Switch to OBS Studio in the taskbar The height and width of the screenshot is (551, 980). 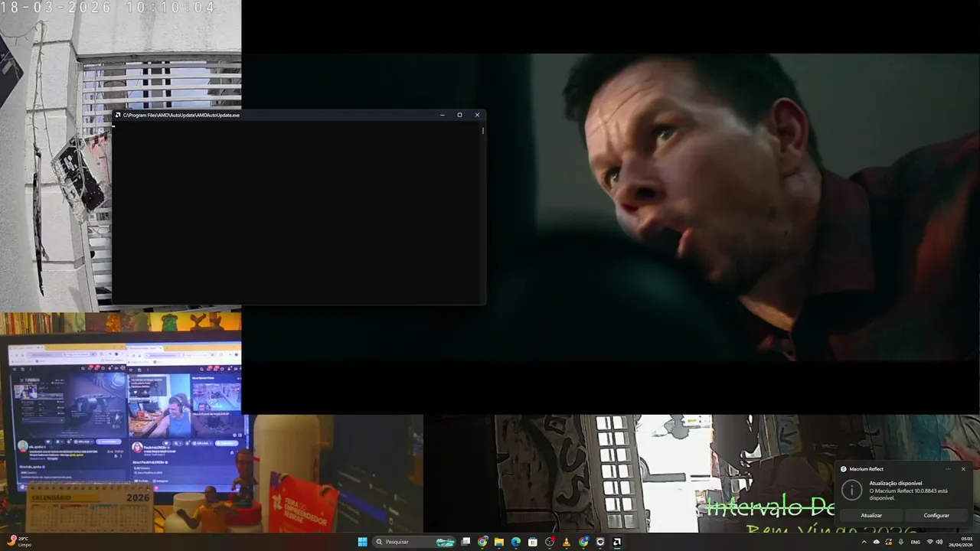pyautogui.click(x=550, y=542)
